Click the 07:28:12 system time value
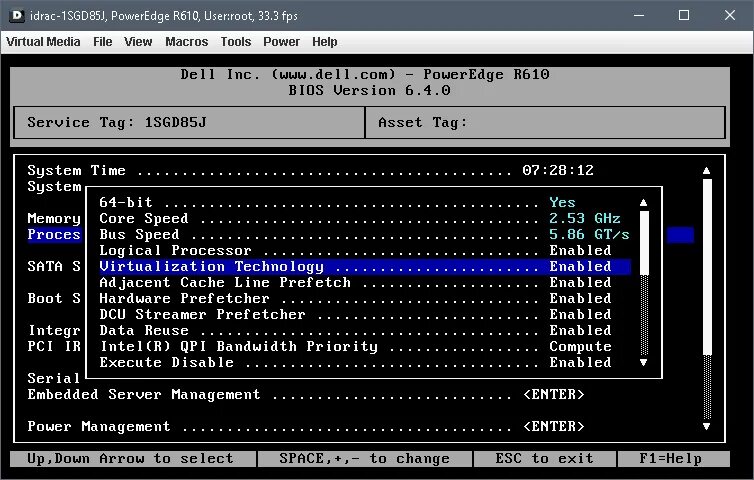Viewport: 754px width, 480px height. pyautogui.click(x=558, y=170)
